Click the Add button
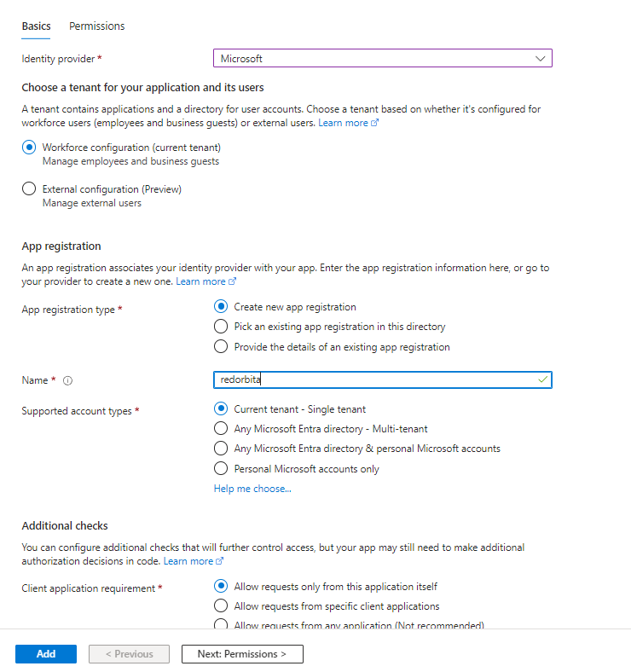631x672 pixels. 46,654
